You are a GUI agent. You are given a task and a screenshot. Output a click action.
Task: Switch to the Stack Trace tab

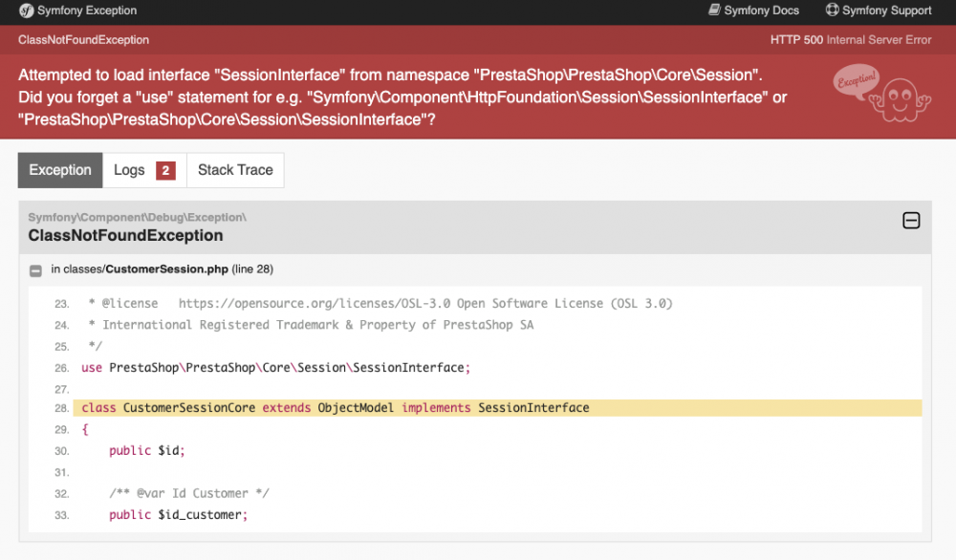pos(235,170)
